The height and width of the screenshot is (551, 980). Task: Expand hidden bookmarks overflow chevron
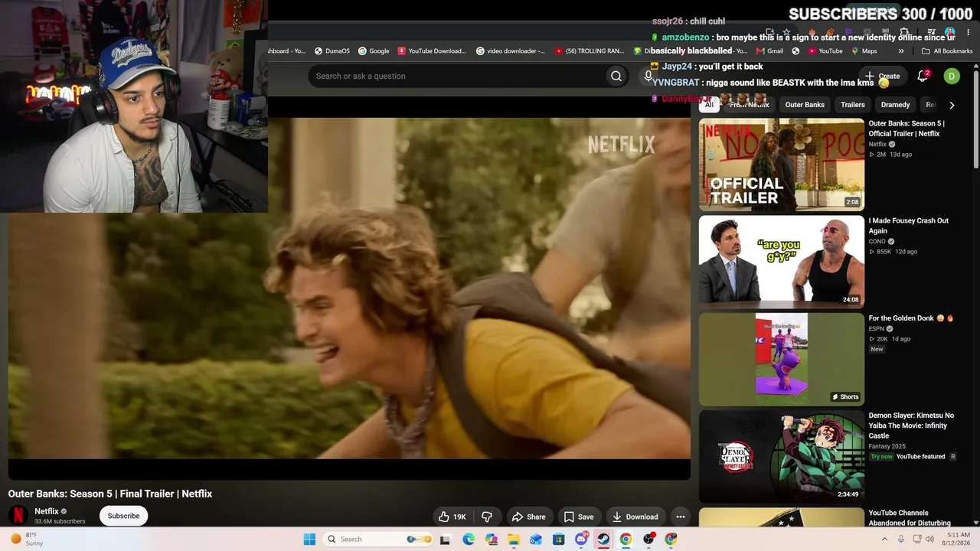[901, 51]
